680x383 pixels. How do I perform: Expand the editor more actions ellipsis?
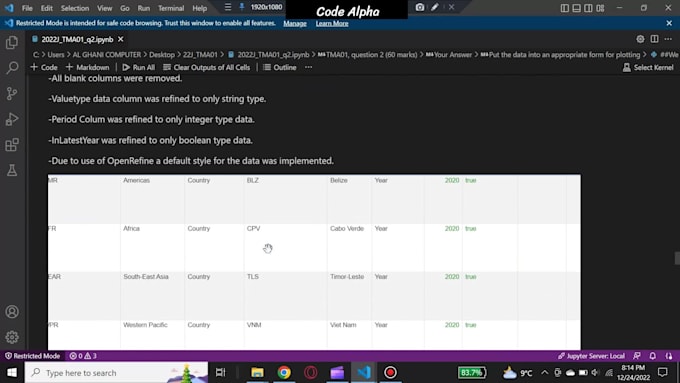click(668, 39)
